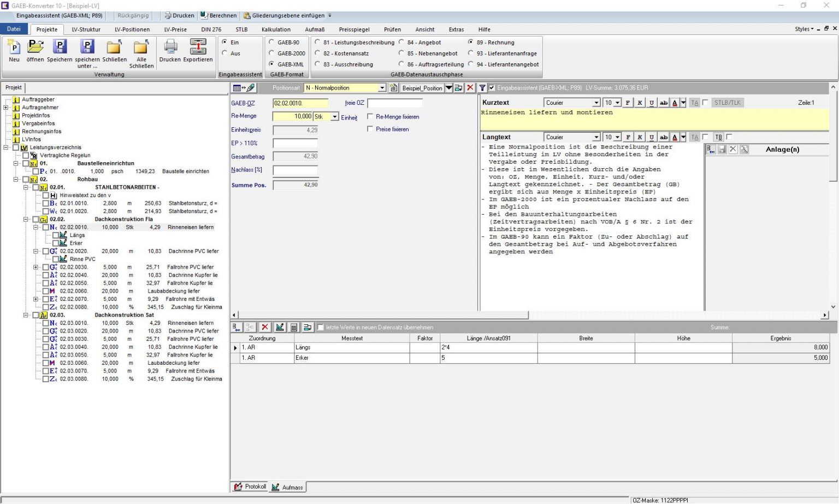Open the Kurztext Courier font dropdown
The width and height of the screenshot is (839, 504).
click(x=596, y=103)
